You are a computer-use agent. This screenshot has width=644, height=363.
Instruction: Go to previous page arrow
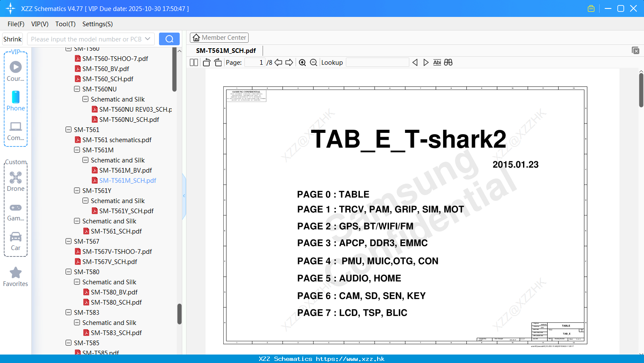[278, 62]
